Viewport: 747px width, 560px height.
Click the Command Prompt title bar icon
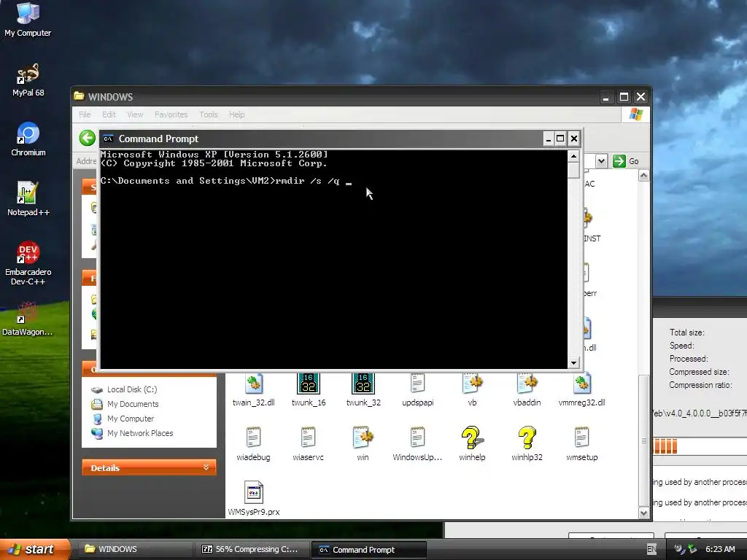108,139
